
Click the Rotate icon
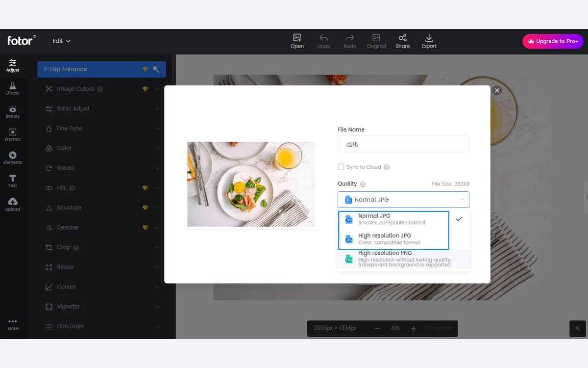click(49, 168)
